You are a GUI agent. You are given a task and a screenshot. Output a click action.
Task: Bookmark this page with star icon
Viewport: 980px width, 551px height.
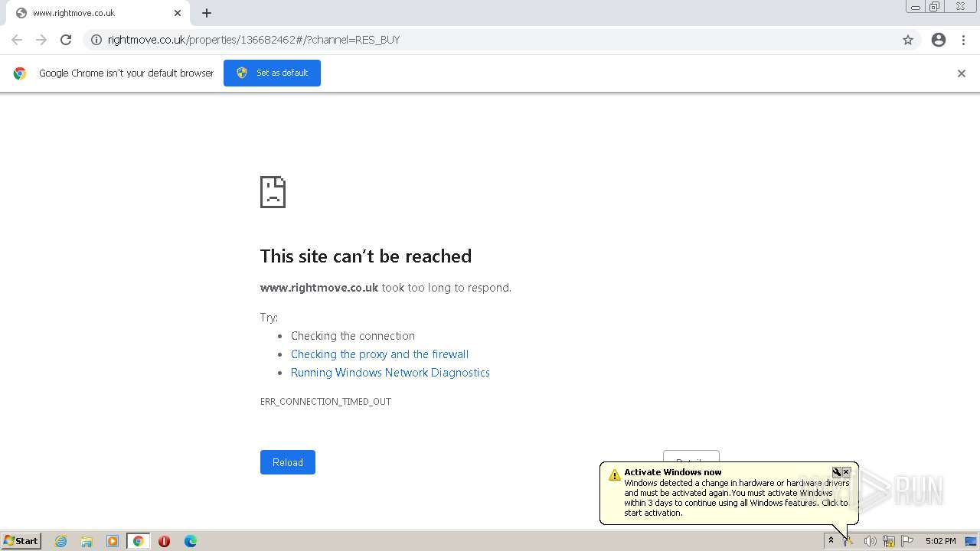(x=908, y=40)
